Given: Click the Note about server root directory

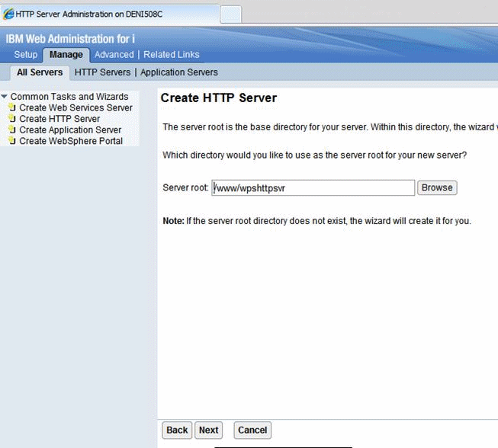Looking at the screenshot, I should pyautogui.click(x=316, y=221).
